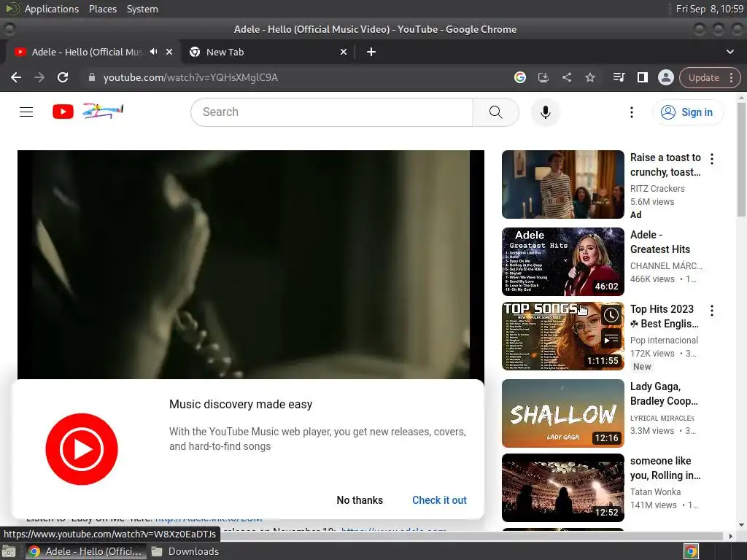This screenshot has width=747, height=560.
Task: Close the New Tab tab
Action: 344,52
